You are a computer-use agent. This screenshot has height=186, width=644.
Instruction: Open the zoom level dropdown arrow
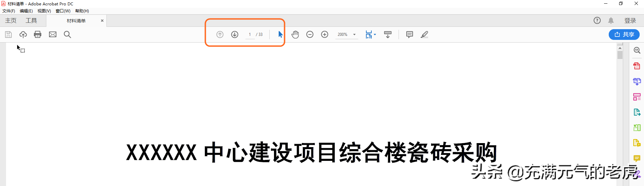354,35
